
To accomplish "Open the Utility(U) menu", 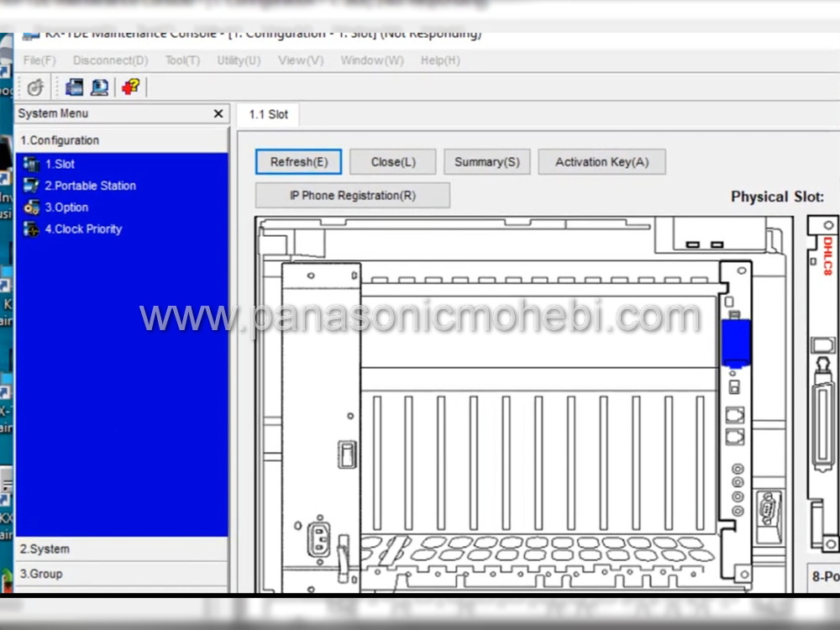I will coord(239,60).
